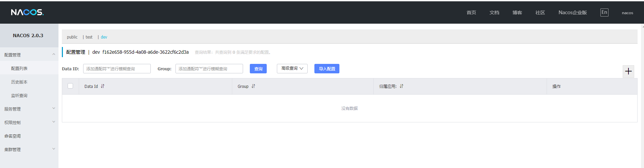Open 历史版本 in the sidebar
The height and width of the screenshot is (168, 644).
(x=19, y=82)
